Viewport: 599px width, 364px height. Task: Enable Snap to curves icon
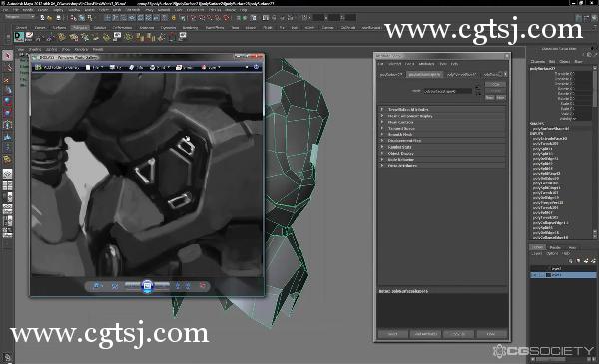click(202, 18)
